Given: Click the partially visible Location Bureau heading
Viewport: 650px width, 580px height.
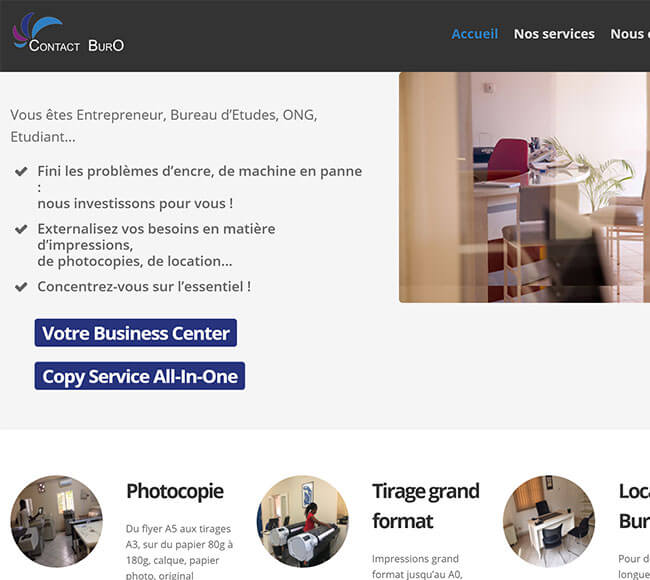Looking at the screenshot, I should pyautogui.click(x=634, y=506).
